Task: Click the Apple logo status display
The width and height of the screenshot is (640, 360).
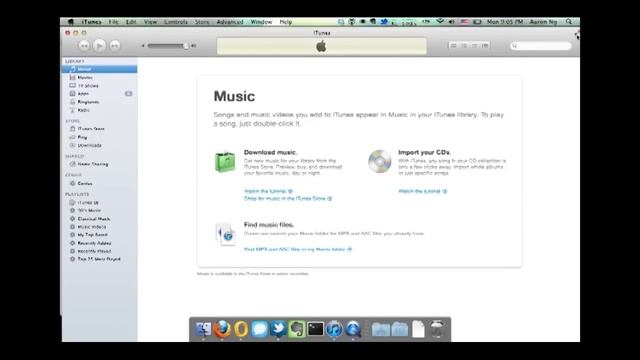Action: (322, 46)
